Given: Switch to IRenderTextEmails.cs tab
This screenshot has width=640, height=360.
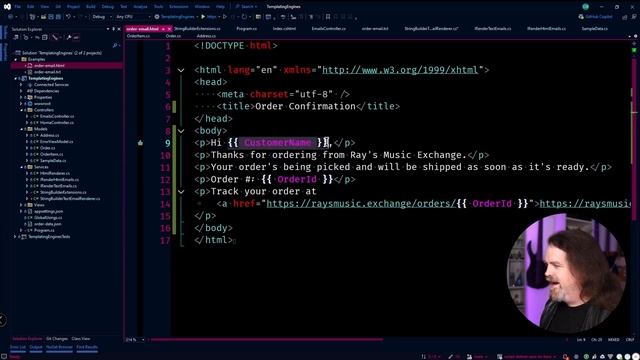Looking at the screenshot, I should 493,29.
